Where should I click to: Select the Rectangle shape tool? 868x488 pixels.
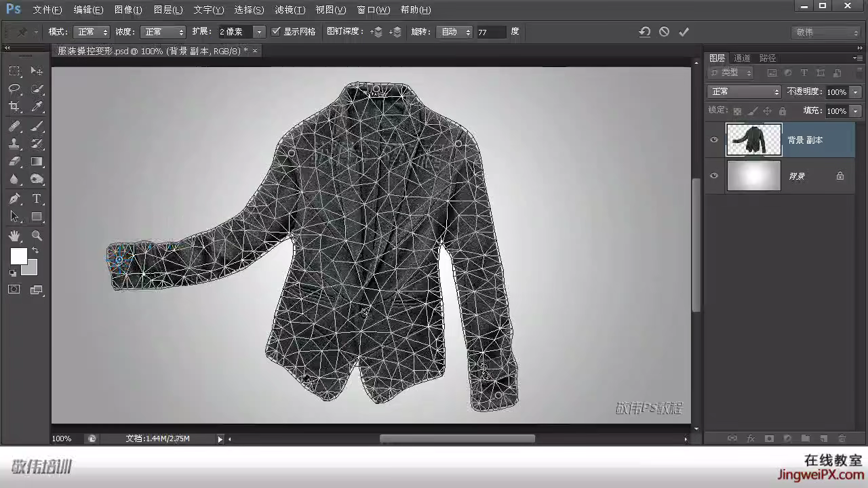tap(37, 217)
